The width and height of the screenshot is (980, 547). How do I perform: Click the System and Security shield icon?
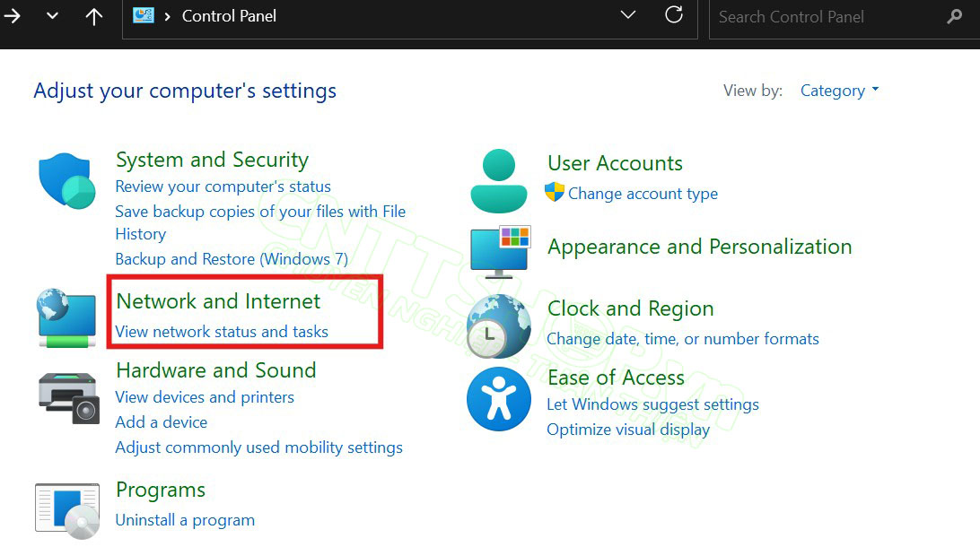click(67, 182)
